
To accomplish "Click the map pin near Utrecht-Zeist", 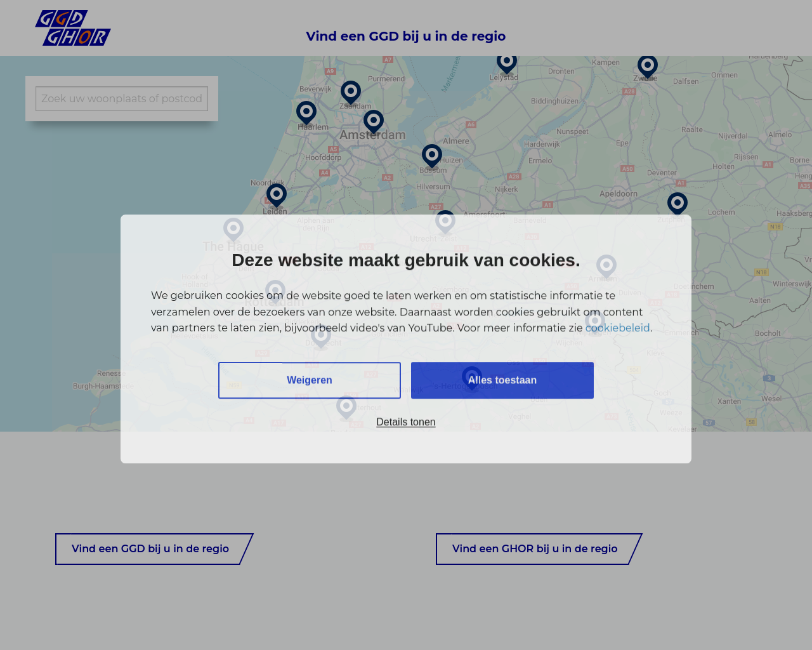I will 445,222.
